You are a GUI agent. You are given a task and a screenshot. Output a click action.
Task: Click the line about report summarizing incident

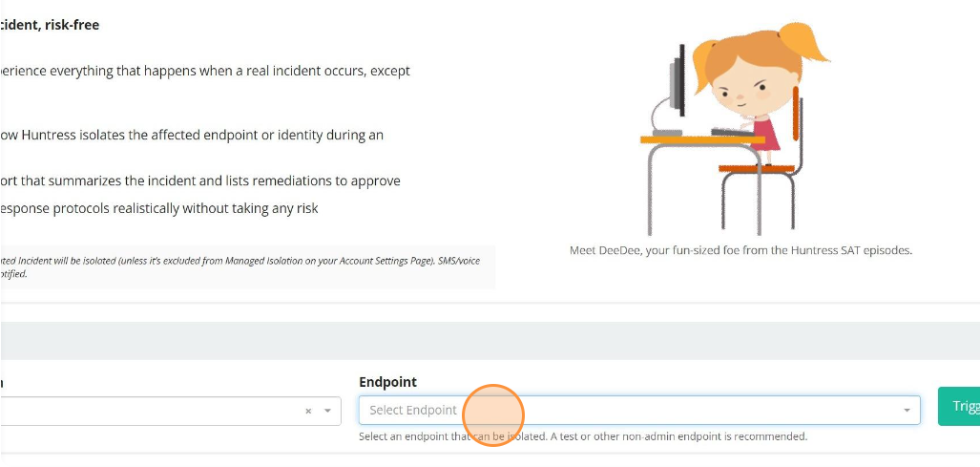coord(200,180)
